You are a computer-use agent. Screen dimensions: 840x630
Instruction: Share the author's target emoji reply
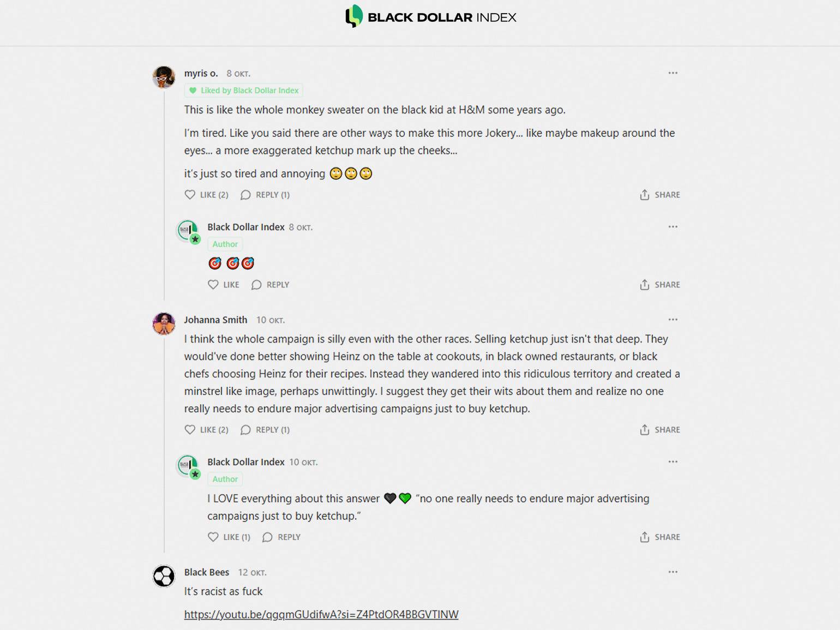tap(659, 285)
